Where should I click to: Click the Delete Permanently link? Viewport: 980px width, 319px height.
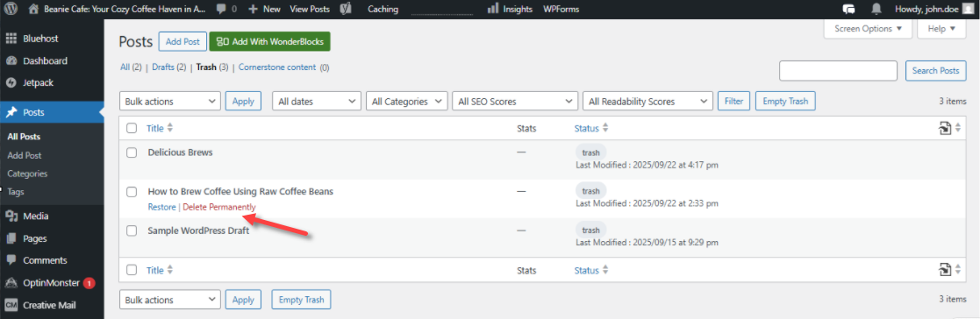click(218, 207)
